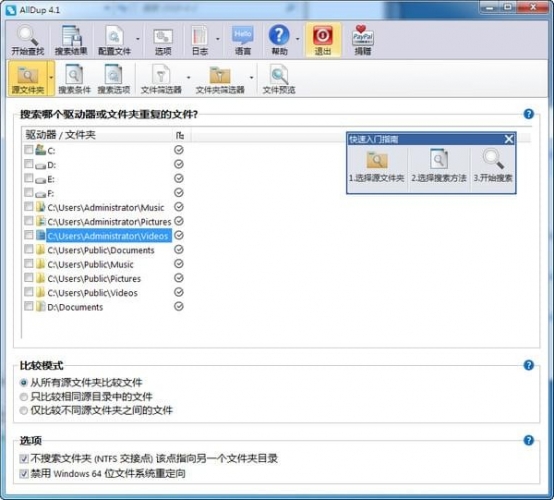This screenshot has height=500, width=554.
Task: Select 只比较相同源目录中的文件 radio button
Action: (x=24, y=397)
